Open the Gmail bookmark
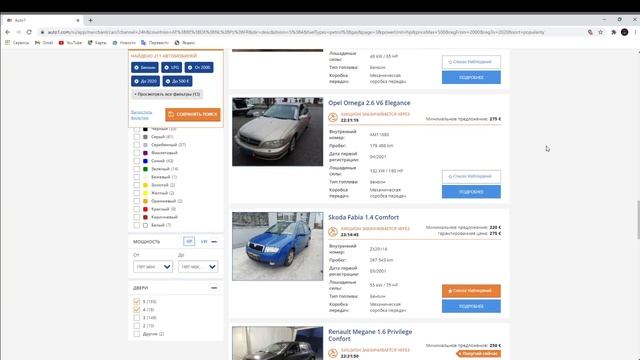This screenshot has height=360, width=640. point(44,42)
